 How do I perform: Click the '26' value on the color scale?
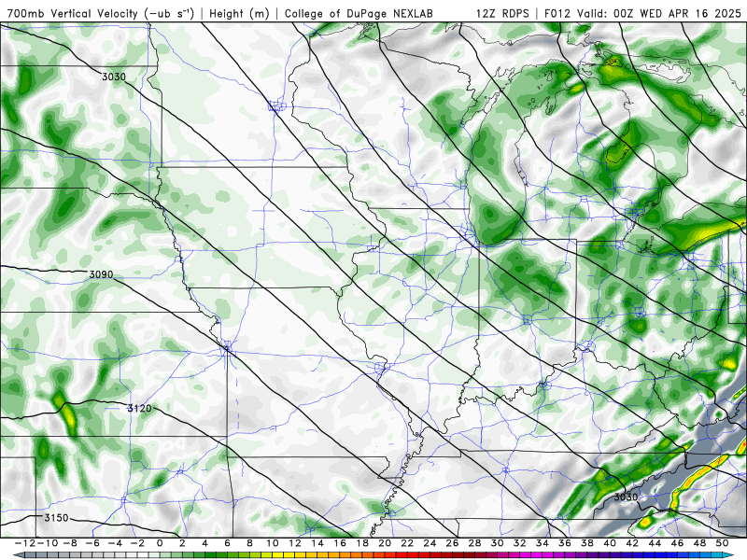452,543
